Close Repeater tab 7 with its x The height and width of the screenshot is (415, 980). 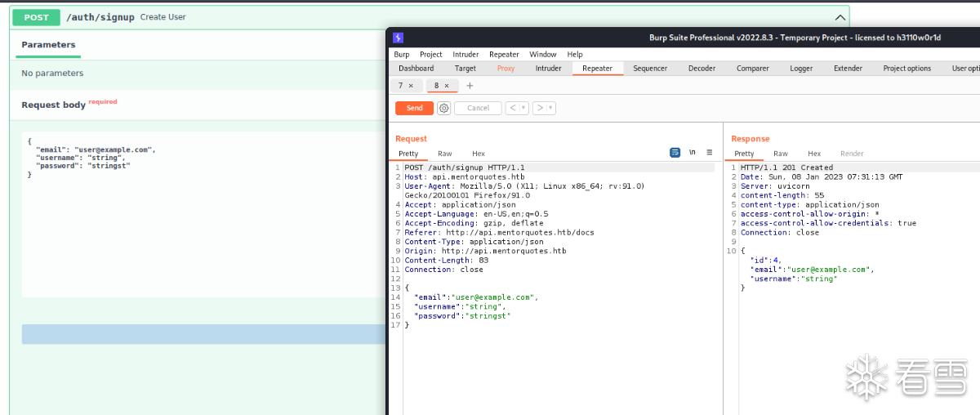(411, 86)
